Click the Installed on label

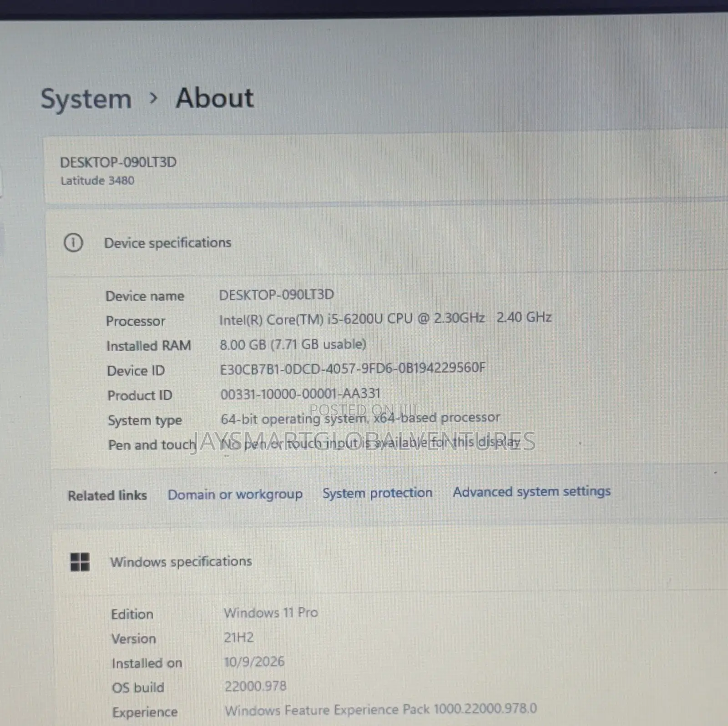pos(147,663)
